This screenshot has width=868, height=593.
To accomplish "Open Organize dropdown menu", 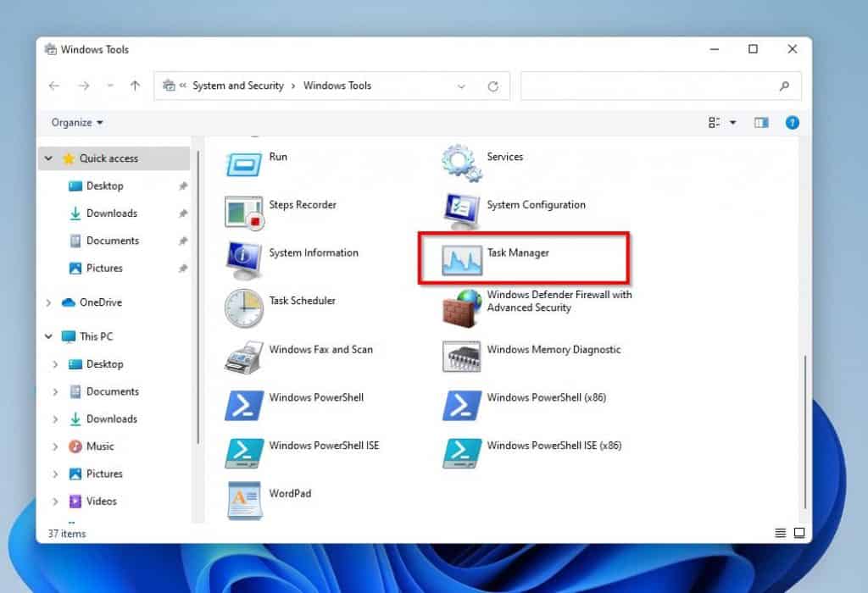I will (77, 122).
